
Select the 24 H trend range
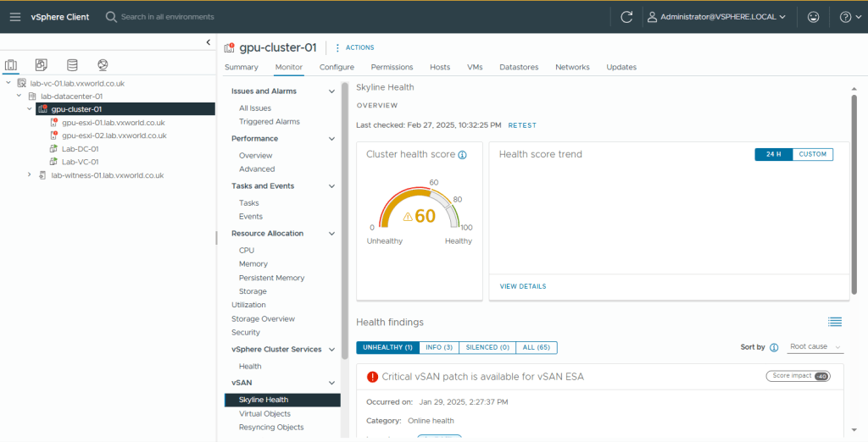click(x=773, y=154)
